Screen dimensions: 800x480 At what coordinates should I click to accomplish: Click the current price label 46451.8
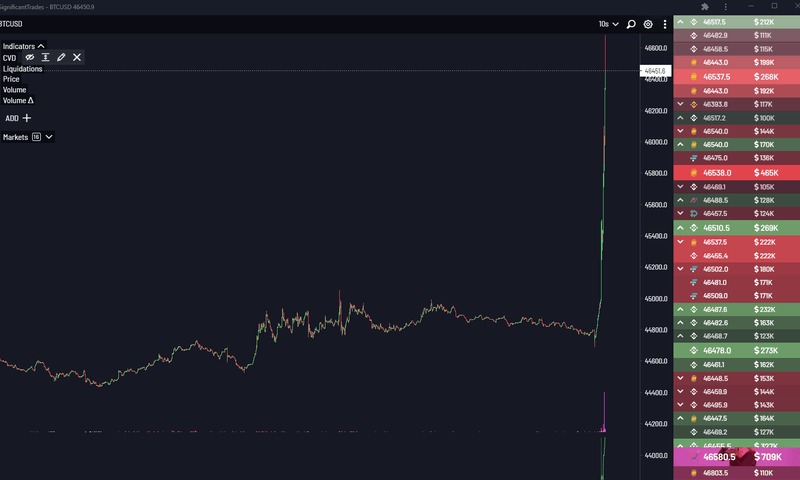click(x=655, y=71)
